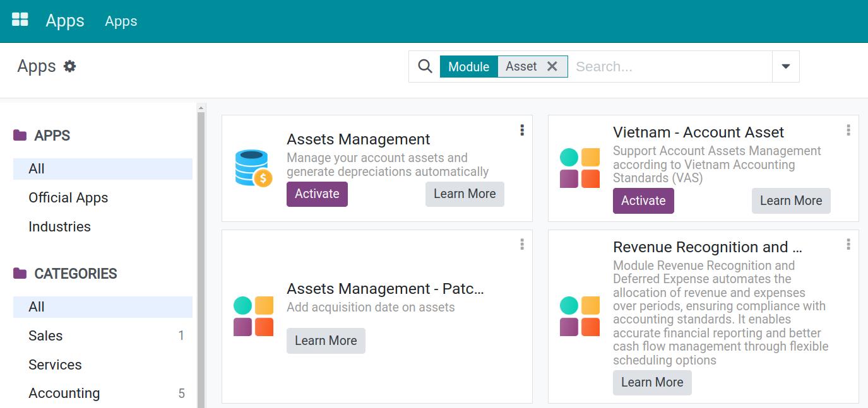The width and height of the screenshot is (868, 408).
Task: Click the Module facet label in search
Action: tap(468, 67)
